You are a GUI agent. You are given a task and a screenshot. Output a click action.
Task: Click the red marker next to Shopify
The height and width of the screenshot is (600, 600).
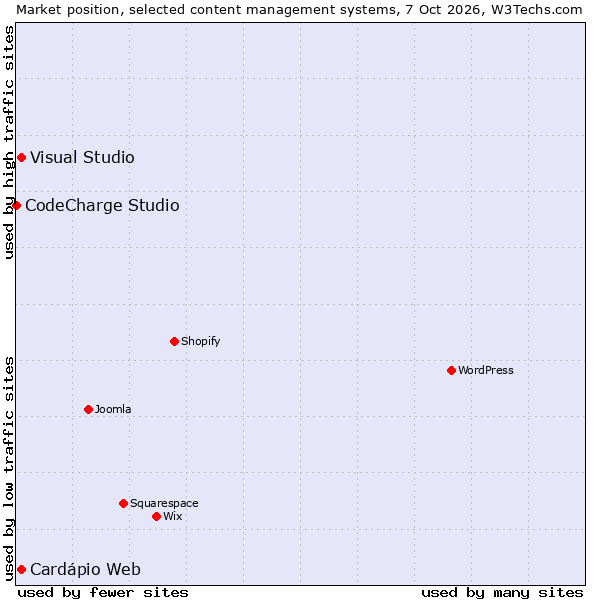point(174,342)
